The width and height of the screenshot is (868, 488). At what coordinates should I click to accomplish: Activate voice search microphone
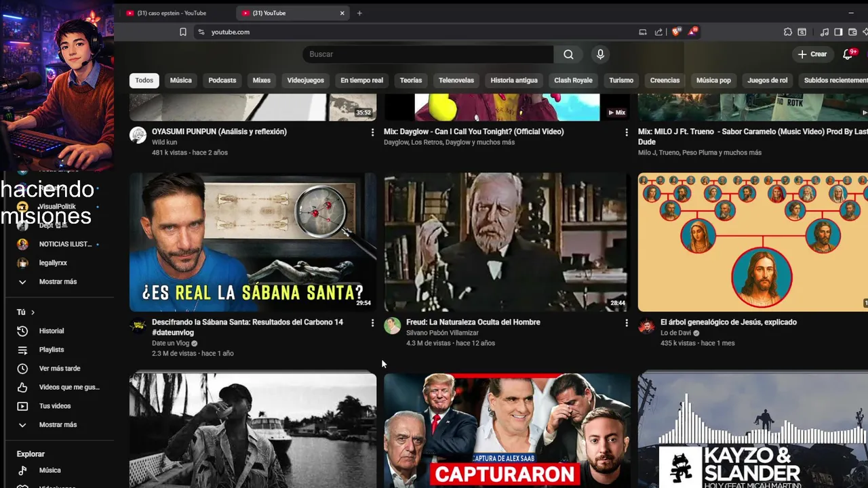pyautogui.click(x=599, y=54)
